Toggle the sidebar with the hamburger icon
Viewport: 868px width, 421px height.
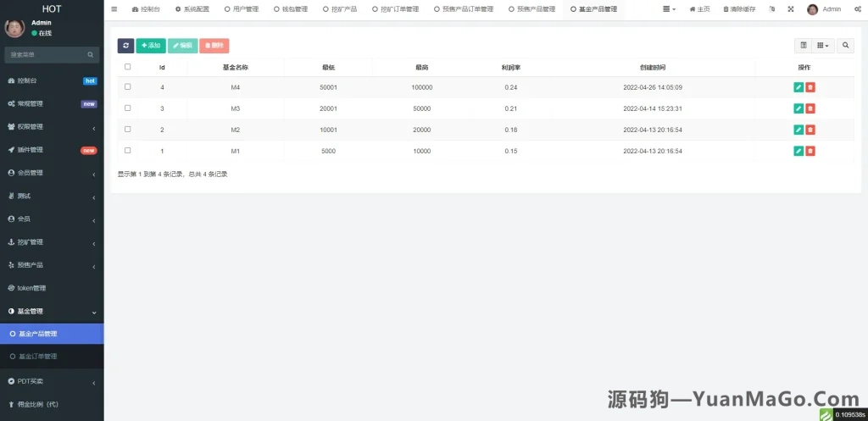(x=114, y=9)
